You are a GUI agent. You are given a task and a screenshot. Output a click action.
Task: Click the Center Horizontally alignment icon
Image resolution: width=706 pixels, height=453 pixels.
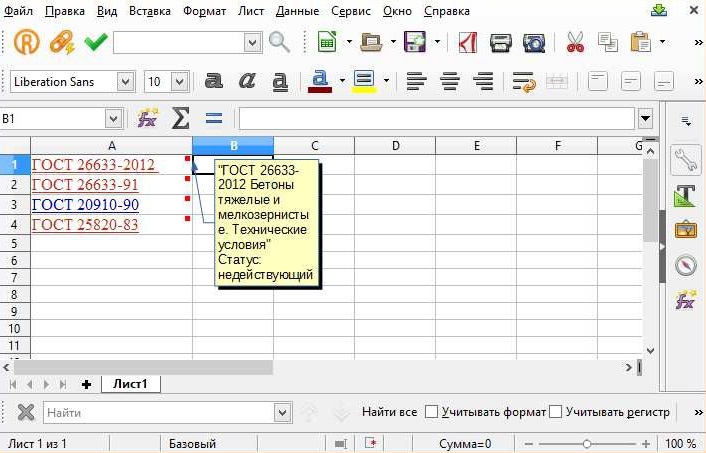coord(450,82)
